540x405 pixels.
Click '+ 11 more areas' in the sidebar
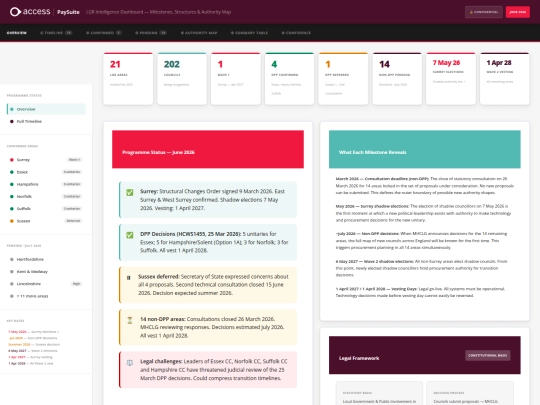pyautogui.click(x=46, y=296)
